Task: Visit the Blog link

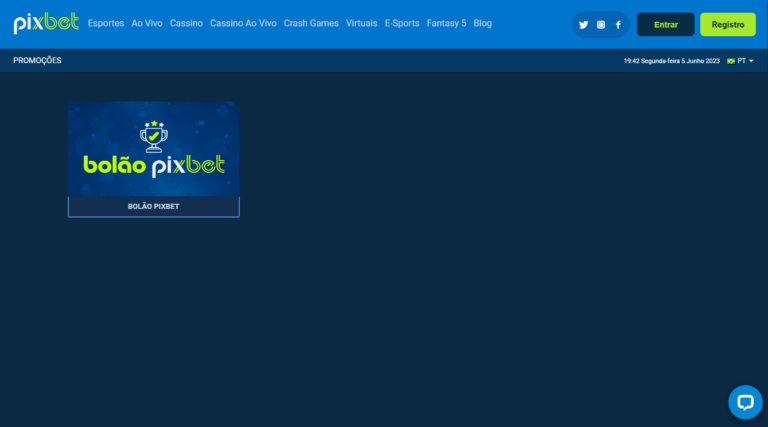Action: [482, 24]
